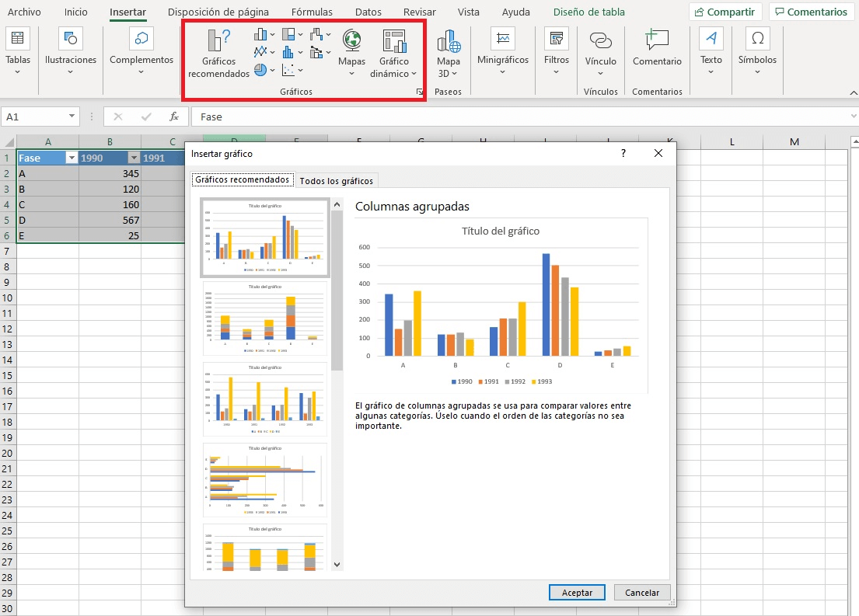Switch to the Vista tab
The width and height of the screenshot is (859, 616).
coord(469,12)
